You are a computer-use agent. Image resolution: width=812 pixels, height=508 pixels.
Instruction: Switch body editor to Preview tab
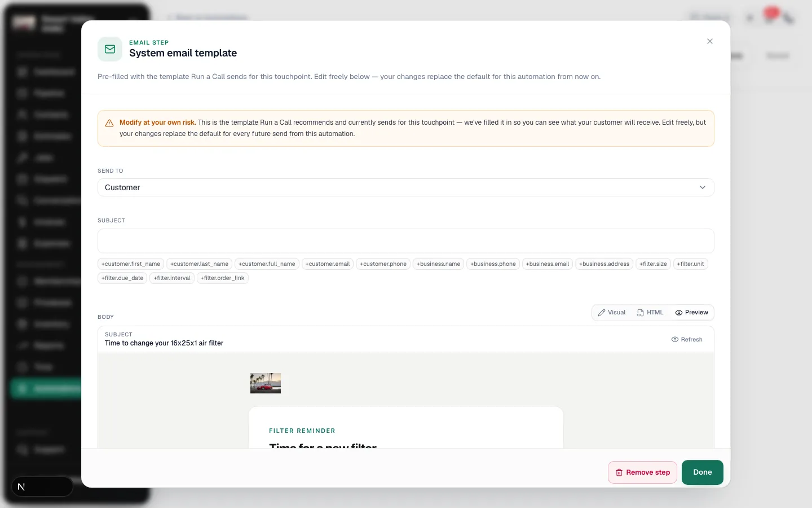[x=692, y=313]
